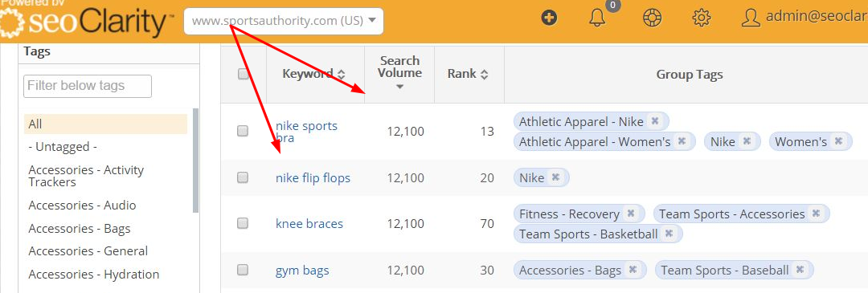This screenshot has height=293, width=868.
Task: Click the Filter below tags input field
Action: [88, 86]
